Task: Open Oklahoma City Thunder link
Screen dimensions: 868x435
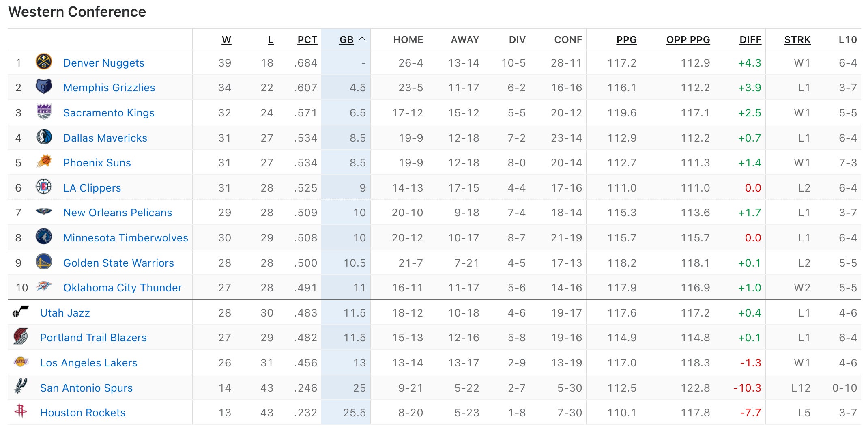Action: pos(122,288)
